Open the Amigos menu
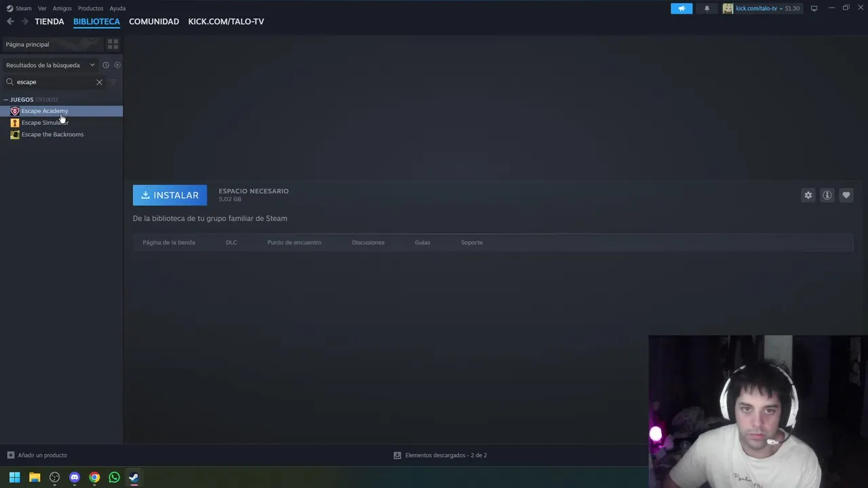This screenshot has height=488, width=868. [62, 8]
